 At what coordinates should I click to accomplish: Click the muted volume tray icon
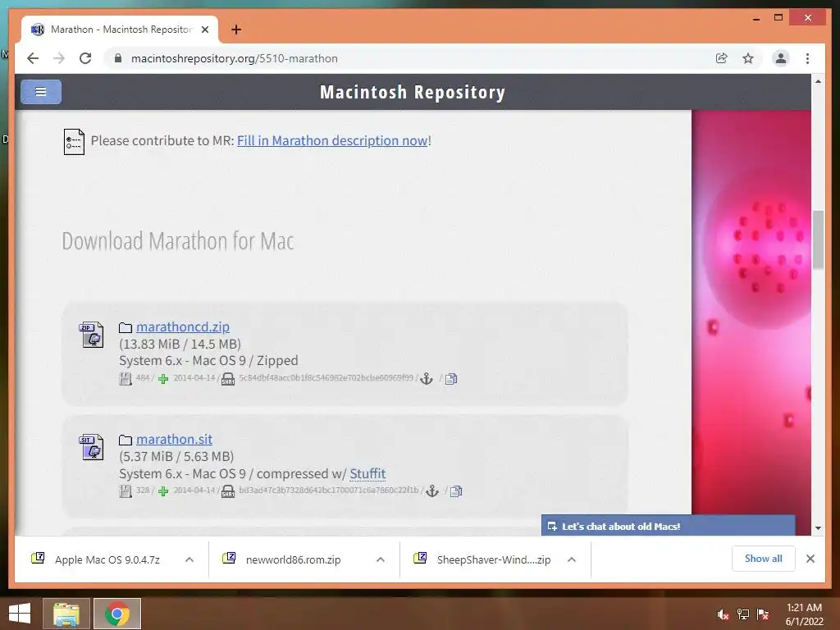723,614
